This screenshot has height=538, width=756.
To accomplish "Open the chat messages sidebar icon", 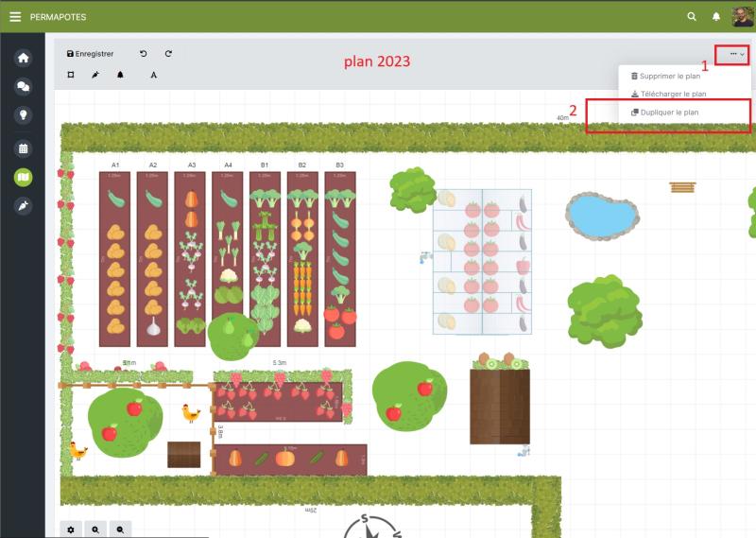I will [x=24, y=86].
